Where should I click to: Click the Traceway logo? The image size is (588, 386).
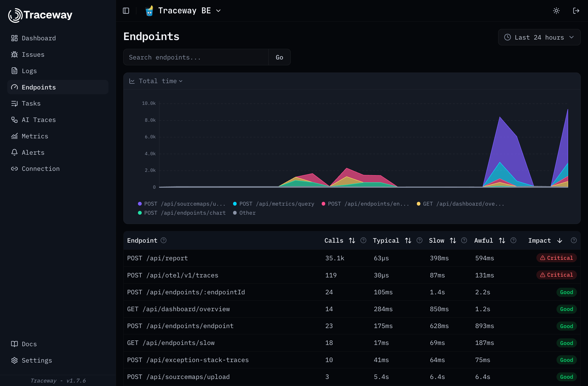(x=40, y=15)
